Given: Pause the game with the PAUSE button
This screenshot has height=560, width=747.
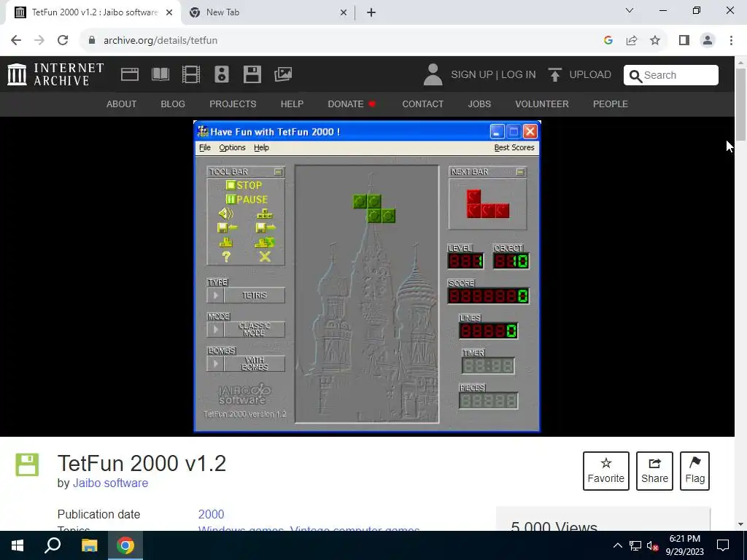Looking at the screenshot, I should pos(247,200).
